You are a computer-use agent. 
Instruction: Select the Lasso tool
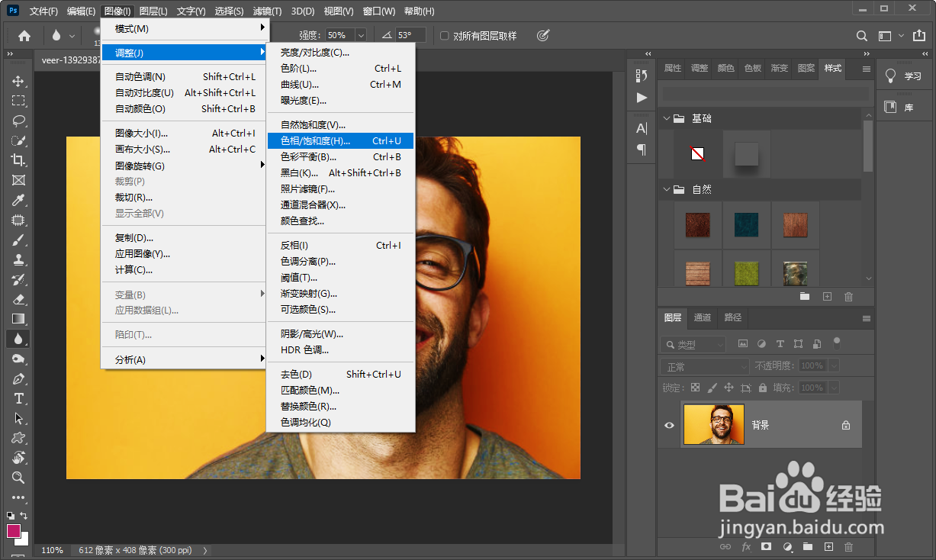click(x=18, y=121)
